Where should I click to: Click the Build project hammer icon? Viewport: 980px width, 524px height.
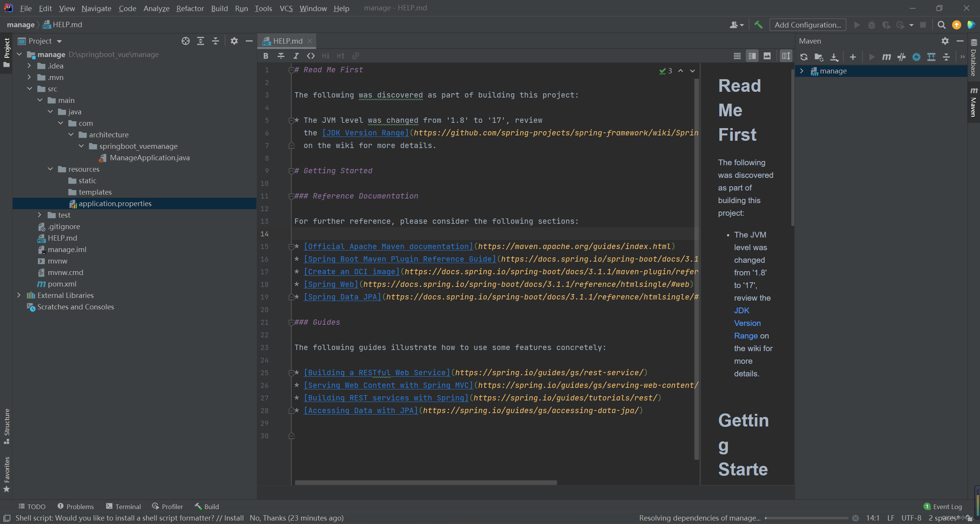click(x=758, y=25)
